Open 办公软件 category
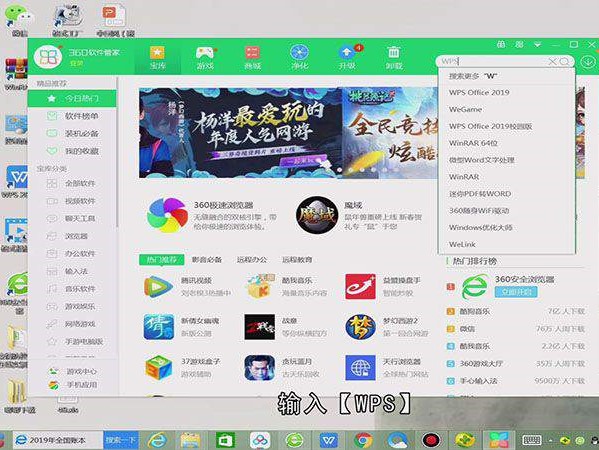 [72, 254]
